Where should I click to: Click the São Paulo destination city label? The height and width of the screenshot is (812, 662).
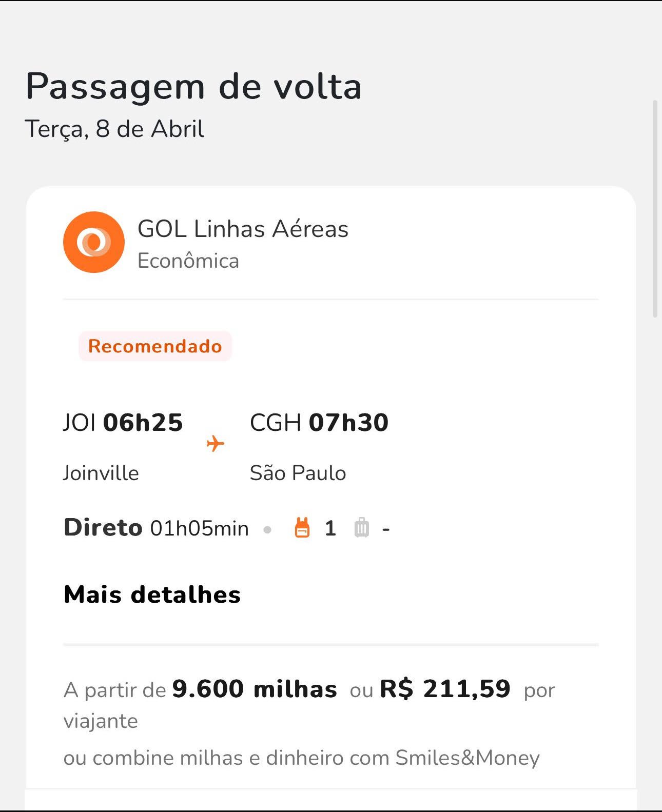pos(298,473)
